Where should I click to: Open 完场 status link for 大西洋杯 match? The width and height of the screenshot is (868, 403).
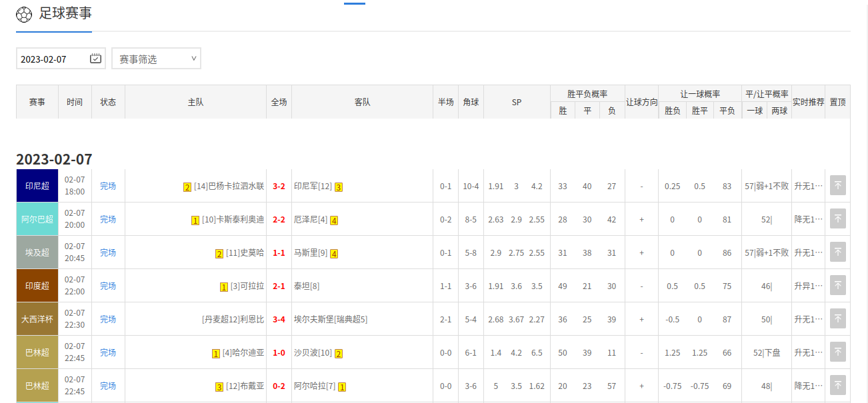pyautogui.click(x=108, y=319)
